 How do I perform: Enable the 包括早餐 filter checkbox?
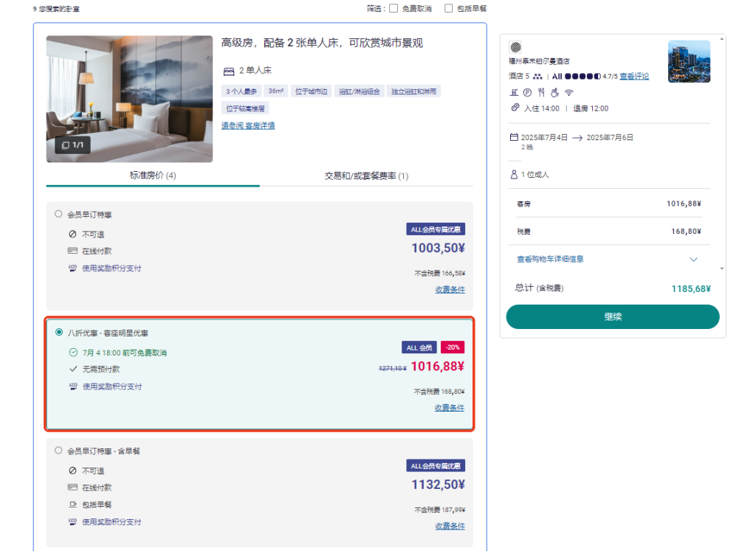tap(448, 8)
